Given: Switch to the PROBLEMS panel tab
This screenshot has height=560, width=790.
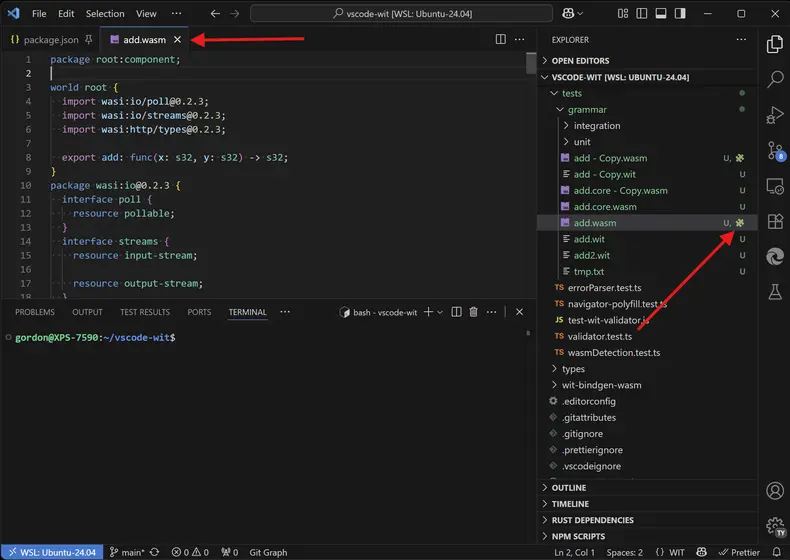Looking at the screenshot, I should (35, 312).
